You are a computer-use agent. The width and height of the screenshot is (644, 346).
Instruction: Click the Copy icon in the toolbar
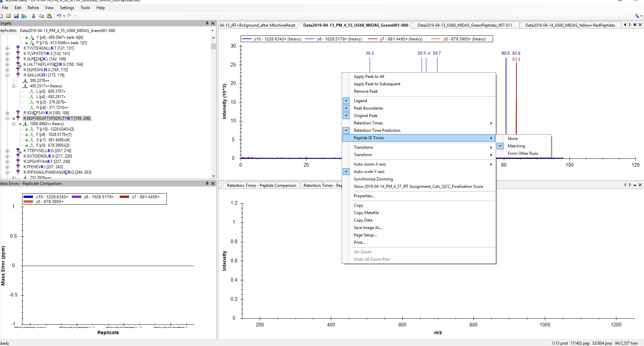click(x=41, y=16)
